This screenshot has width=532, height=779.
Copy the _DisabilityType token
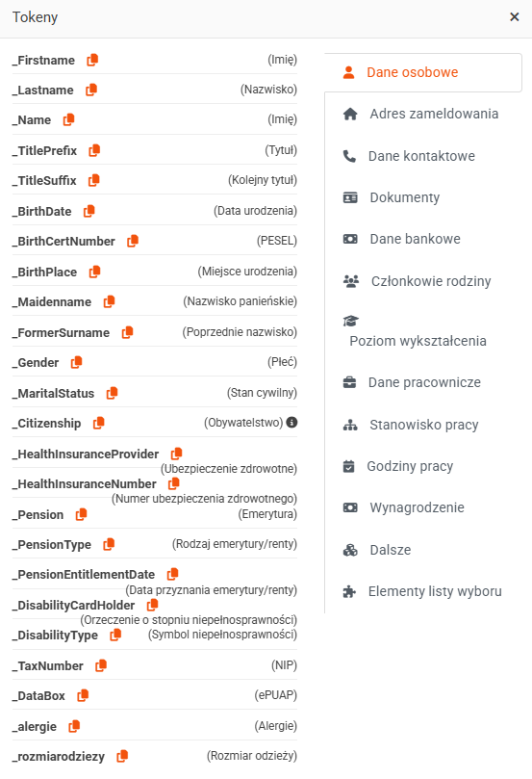pos(115,635)
